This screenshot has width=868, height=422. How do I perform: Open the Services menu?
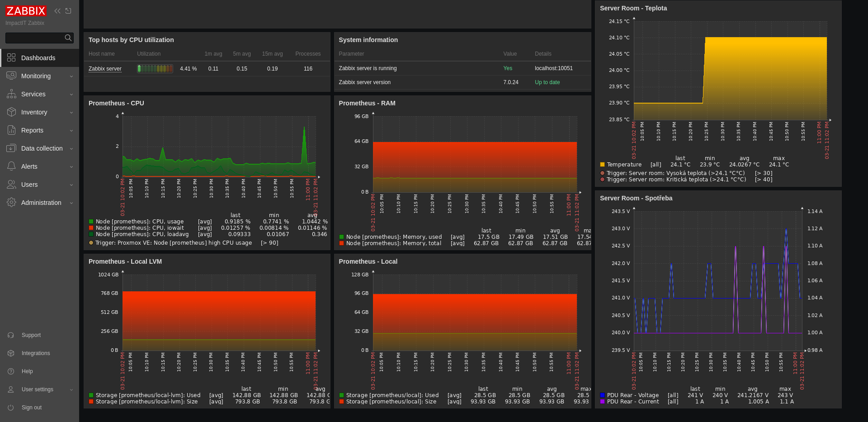click(x=33, y=94)
